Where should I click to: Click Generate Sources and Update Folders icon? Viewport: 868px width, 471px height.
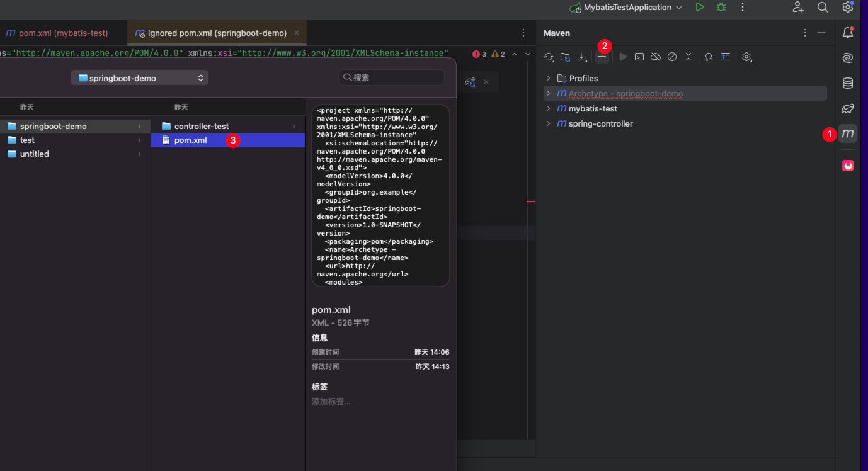click(565, 57)
